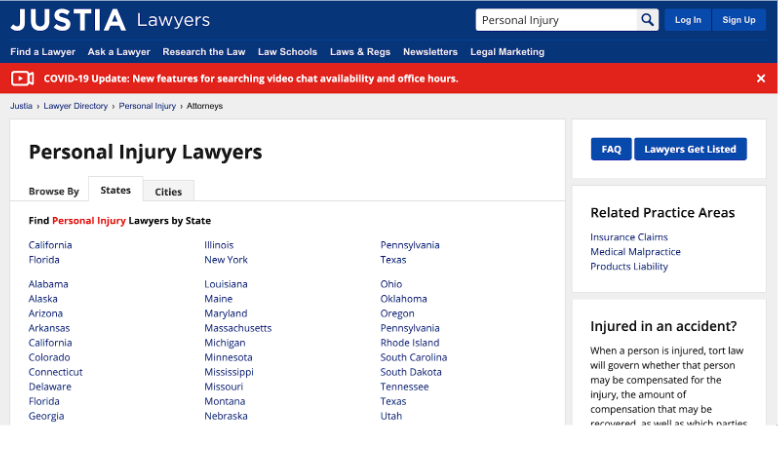Click the Sign Up button
This screenshot has width=780, height=450.
[739, 20]
